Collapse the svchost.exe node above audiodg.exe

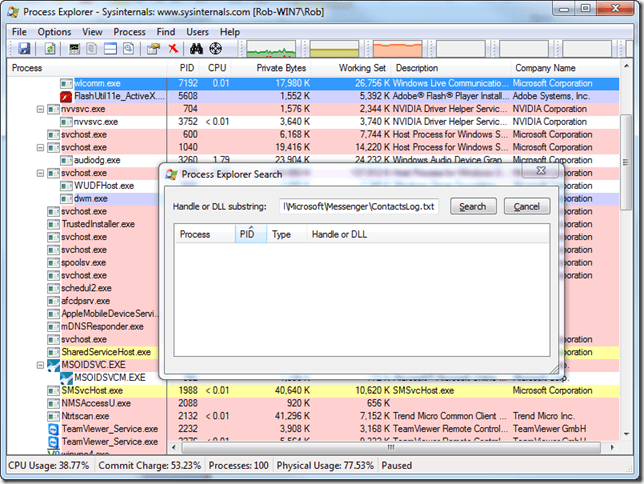pyautogui.click(x=40, y=147)
